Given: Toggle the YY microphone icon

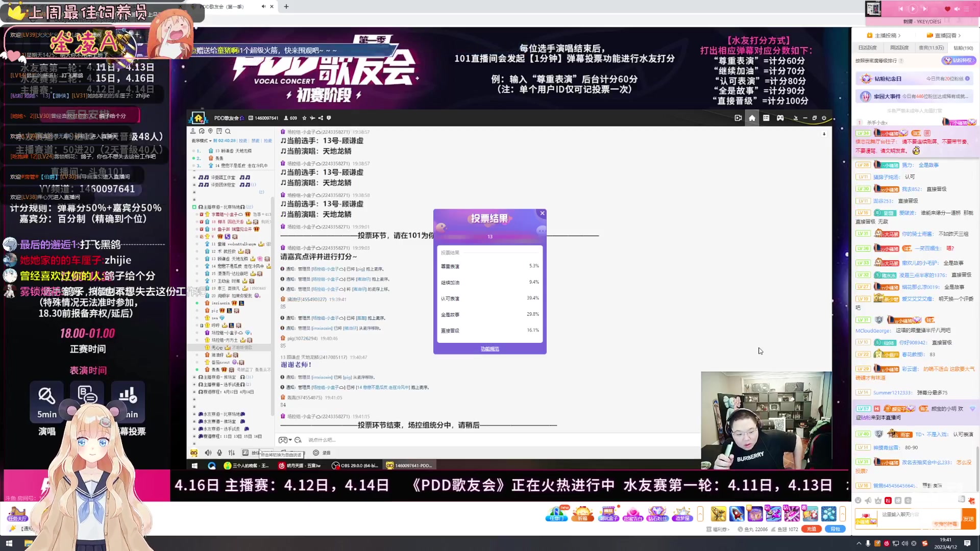Looking at the screenshot, I should coord(219,453).
